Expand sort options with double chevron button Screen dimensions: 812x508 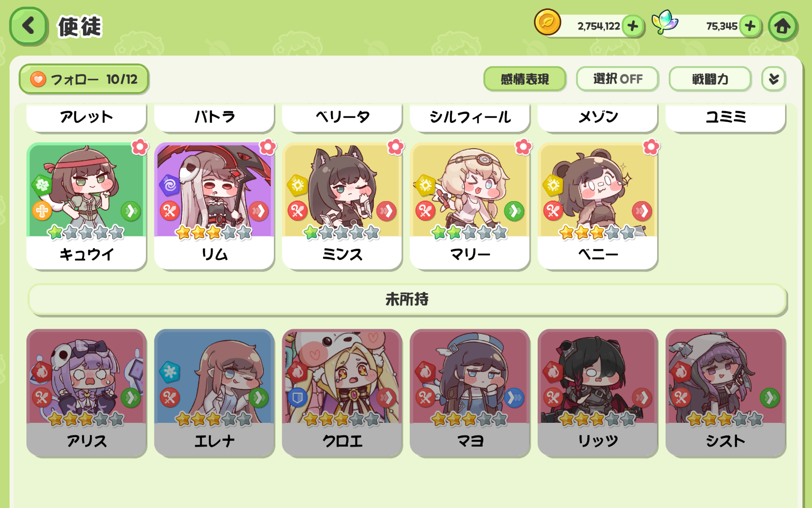[x=774, y=79]
